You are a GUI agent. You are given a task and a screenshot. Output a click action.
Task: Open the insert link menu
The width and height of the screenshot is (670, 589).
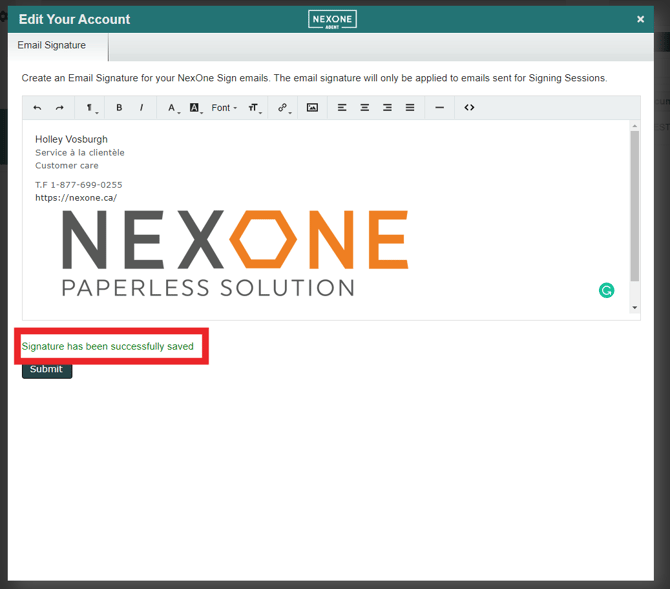click(x=284, y=108)
